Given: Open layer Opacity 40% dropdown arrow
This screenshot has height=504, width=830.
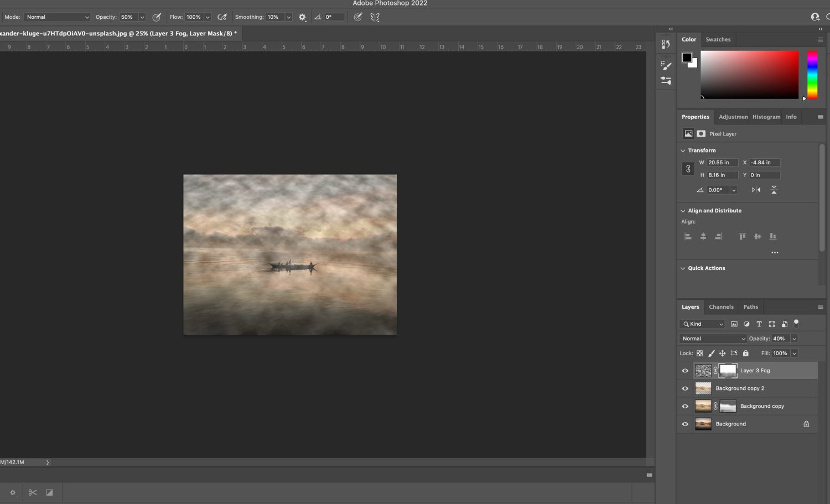Looking at the screenshot, I should point(794,339).
